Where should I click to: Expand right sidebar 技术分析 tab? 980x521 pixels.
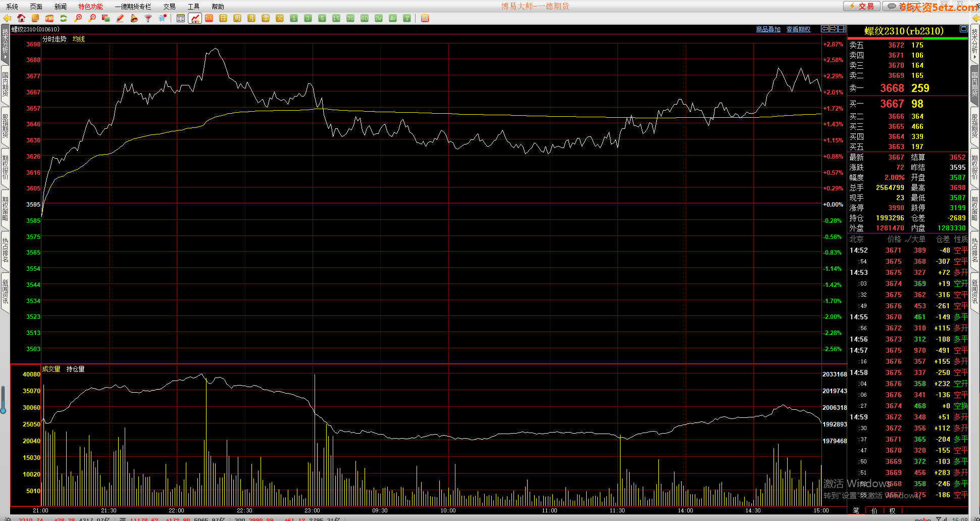click(x=975, y=44)
